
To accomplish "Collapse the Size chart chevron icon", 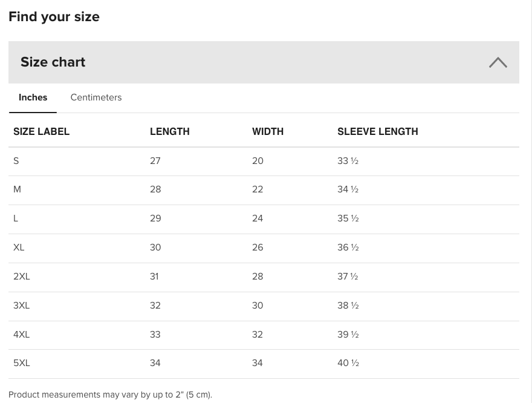I will click(x=498, y=62).
